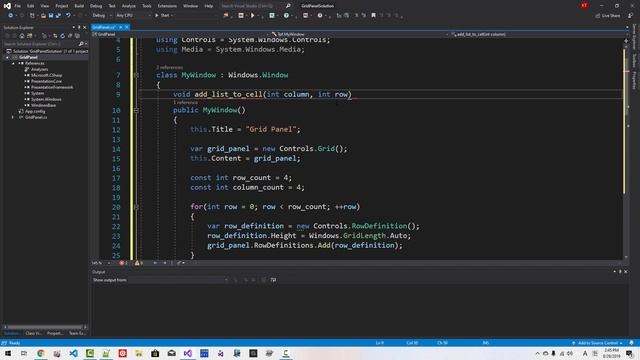
Task: Expand the GridPanel.cs file node
Action: (x=13, y=117)
